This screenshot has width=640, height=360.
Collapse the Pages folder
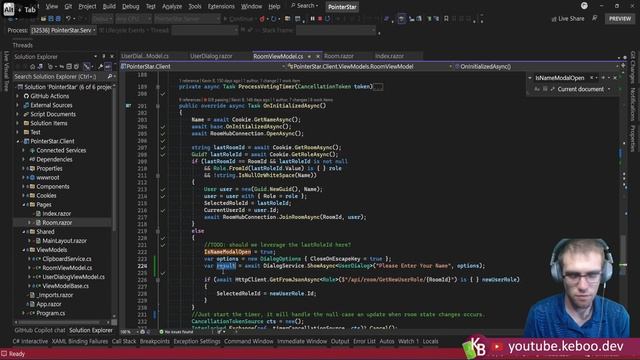point(24,204)
